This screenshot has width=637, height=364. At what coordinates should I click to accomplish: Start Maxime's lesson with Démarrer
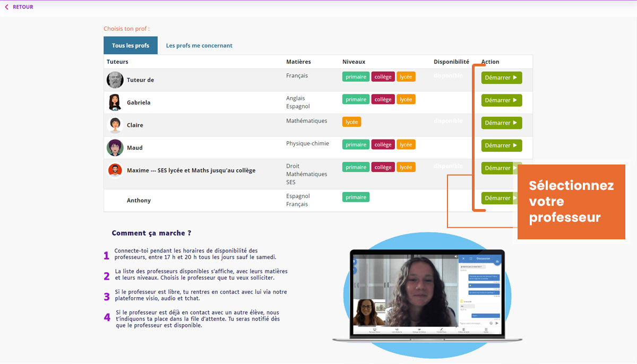point(498,168)
